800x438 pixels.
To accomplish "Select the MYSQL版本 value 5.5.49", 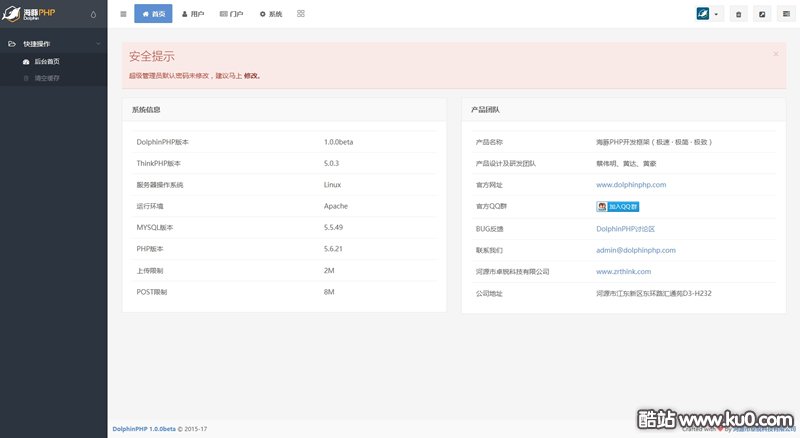I will 333,227.
